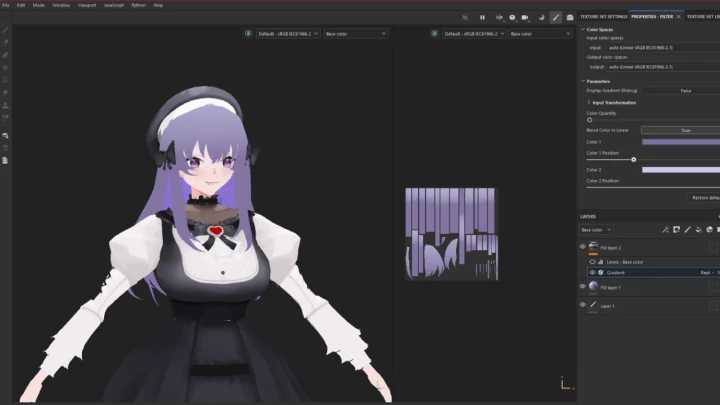Open 3D viewport Default sRGB color space dropdown
Screen dimensions: 720x405
tap(287, 34)
